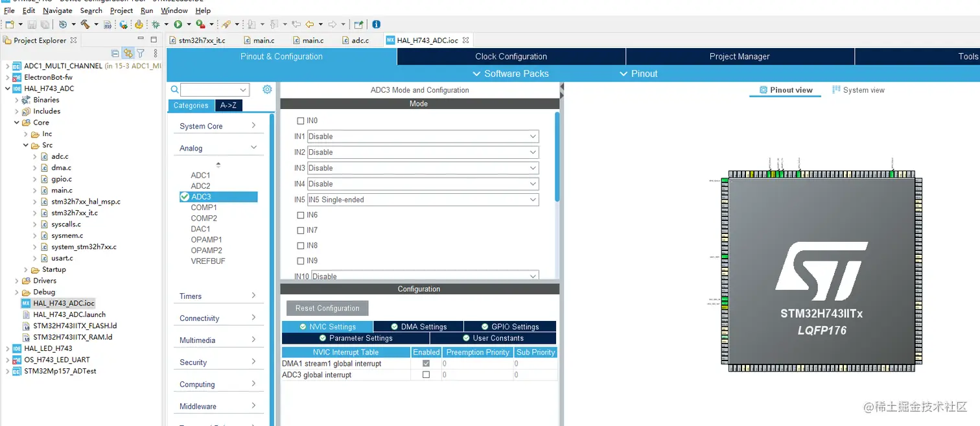Click the Save toolbar icon
The height and width of the screenshot is (426, 980).
pos(32,25)
